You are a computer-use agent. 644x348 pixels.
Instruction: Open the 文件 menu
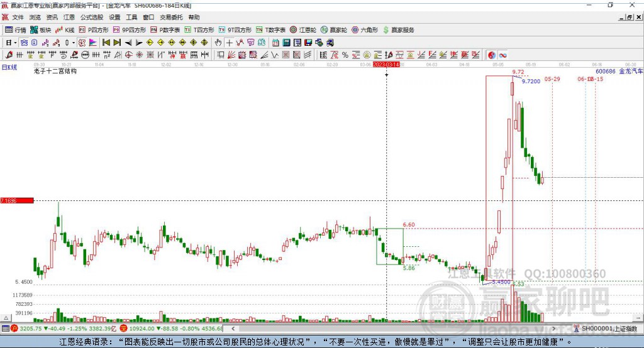click(x=18, y=17)
